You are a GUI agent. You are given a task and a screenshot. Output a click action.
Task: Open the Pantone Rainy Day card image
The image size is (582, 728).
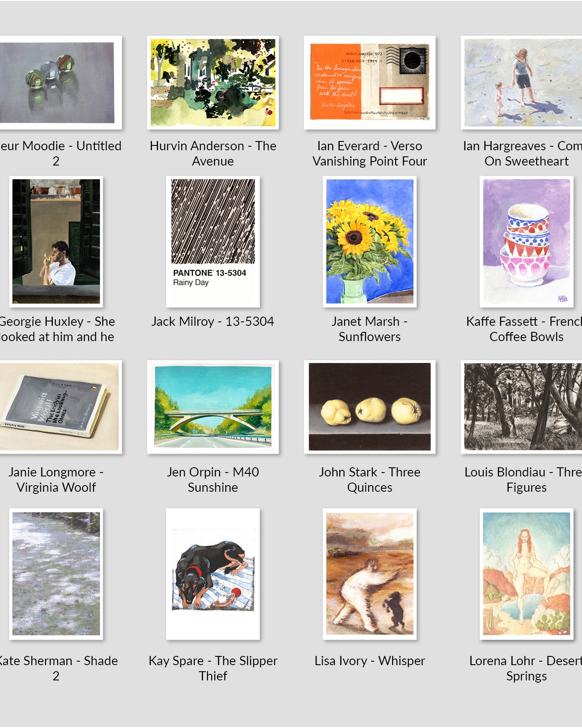pyautogui.click(x=213, y=242)
